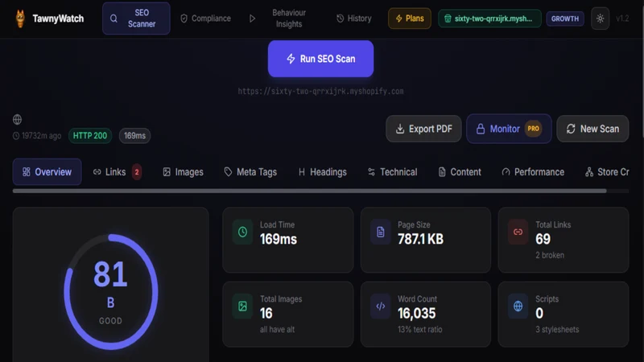Image resolution: width=644 pixels, height=362 pixels.
Task: Click the sixty-two-qrrxijrk store selector
Action: (489, 19)
